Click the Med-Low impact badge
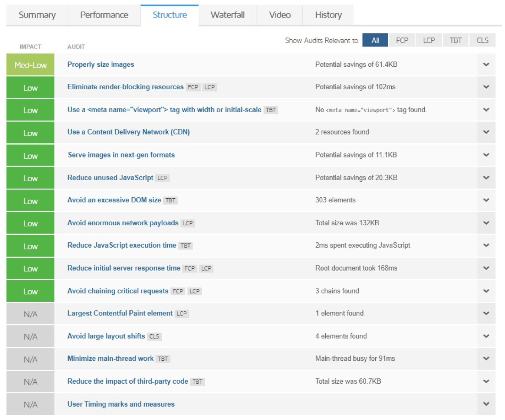 (30, 65)
